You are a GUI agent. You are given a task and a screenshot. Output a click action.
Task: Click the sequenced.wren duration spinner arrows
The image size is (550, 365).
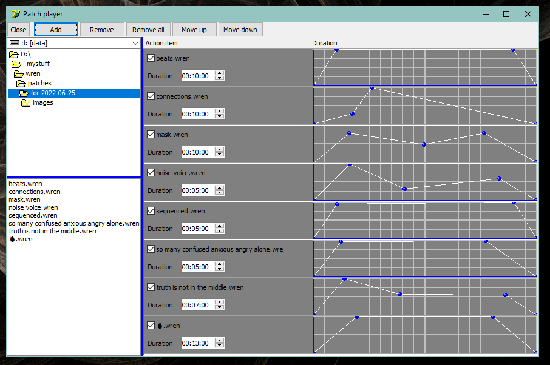tap(220, 228)
